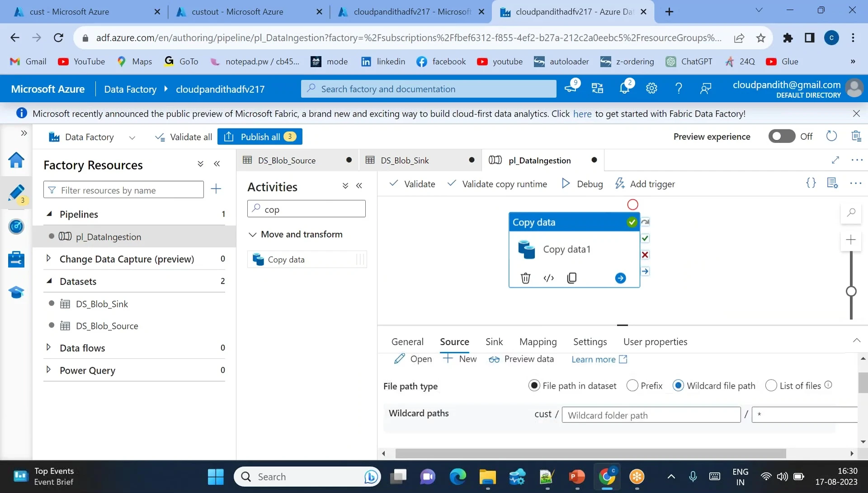
Task: Collapse the Factory Resources panel
Action: (217, 164)
